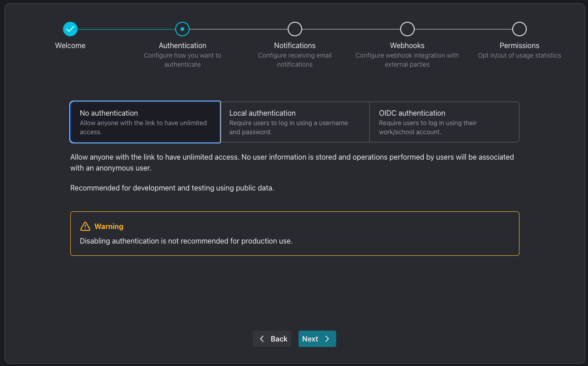Click the orange warning triangle icon
This screenshot has width=588, height=366.
coord(85,226)
